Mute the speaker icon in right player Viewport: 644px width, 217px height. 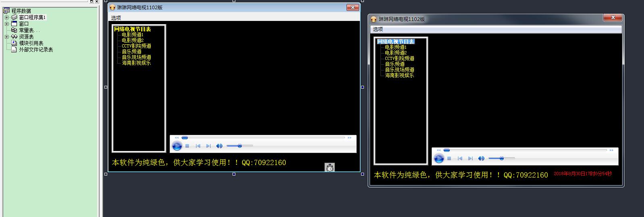click(481, 159)
